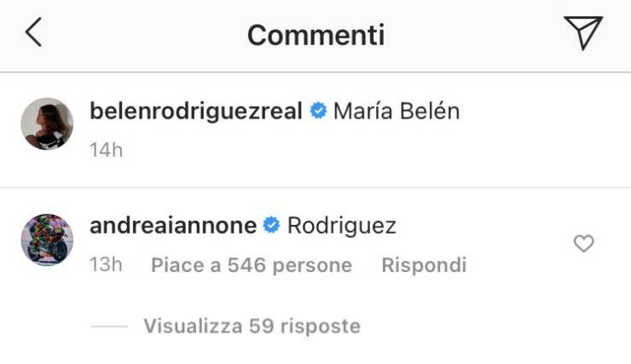This screenshot has width=631, height=364.
Task: Open direct share paper plane icon
Action: click(x=583, y=34)
